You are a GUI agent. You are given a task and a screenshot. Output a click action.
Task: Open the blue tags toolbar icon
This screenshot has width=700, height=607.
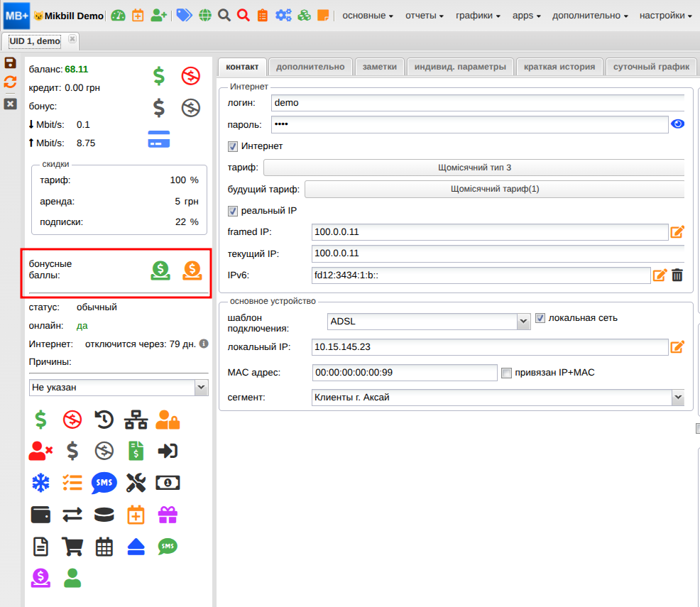[x=184, y=16]
